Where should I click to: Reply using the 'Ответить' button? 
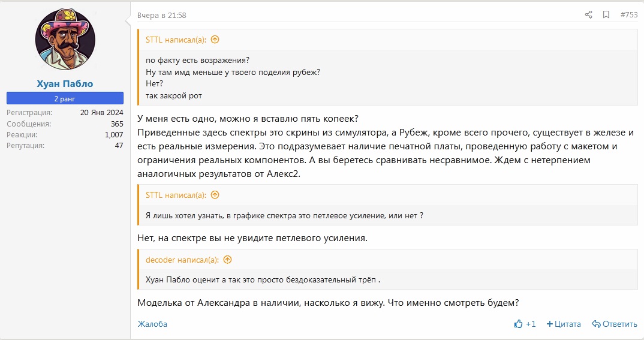pyautogui.click(x=615, y=324)
